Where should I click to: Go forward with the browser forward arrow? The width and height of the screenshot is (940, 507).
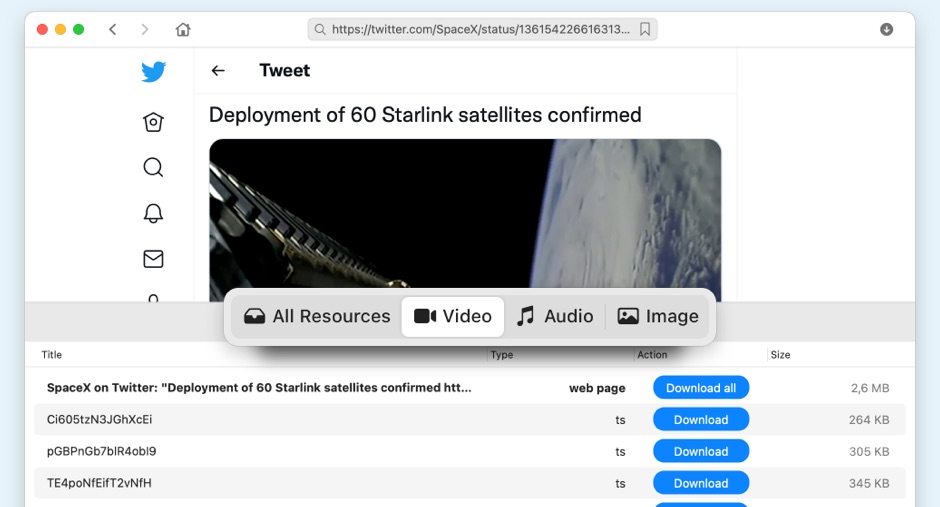(x=144, y=29)
